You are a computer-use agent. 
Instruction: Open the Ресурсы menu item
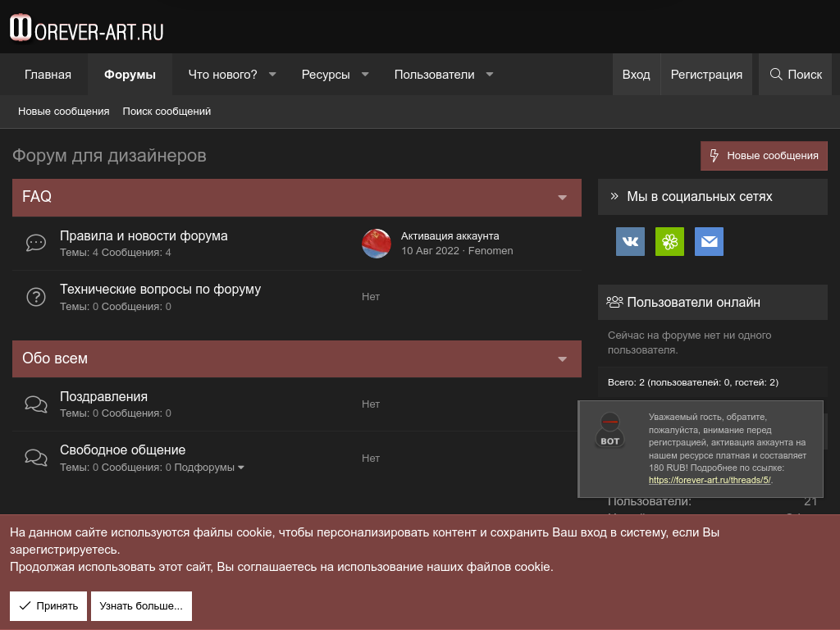325,75
